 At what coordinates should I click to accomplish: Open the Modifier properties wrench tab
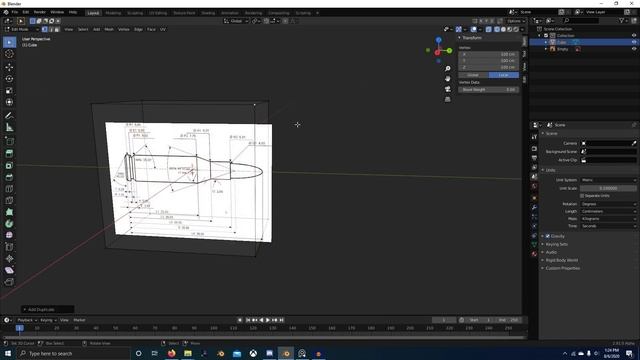click(x=534, y=207)
